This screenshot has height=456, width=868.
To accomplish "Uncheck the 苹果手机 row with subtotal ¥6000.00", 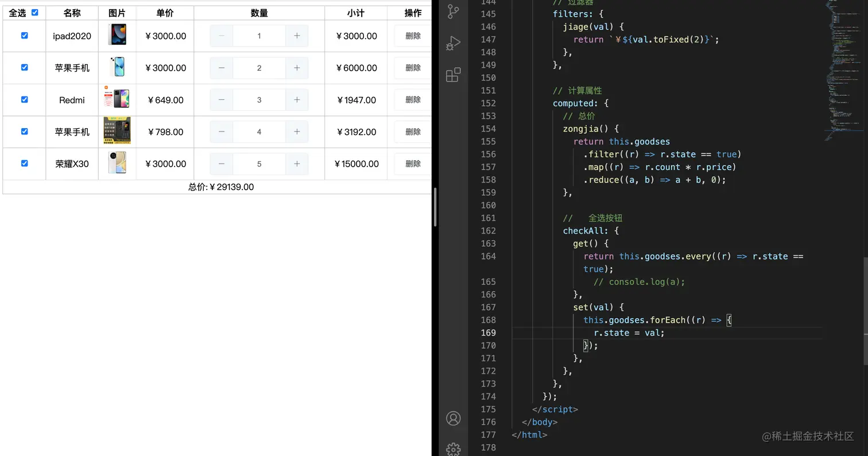I will (x=24, y=67).
